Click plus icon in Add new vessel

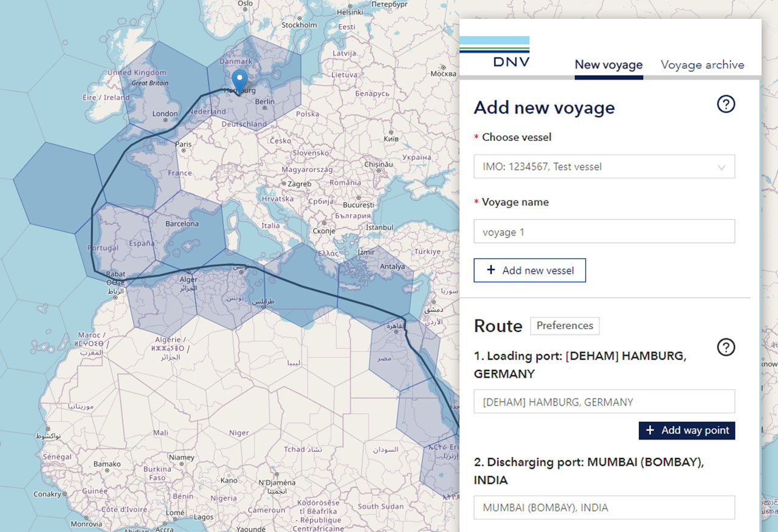pyautogui.click(x=491, y=271)
